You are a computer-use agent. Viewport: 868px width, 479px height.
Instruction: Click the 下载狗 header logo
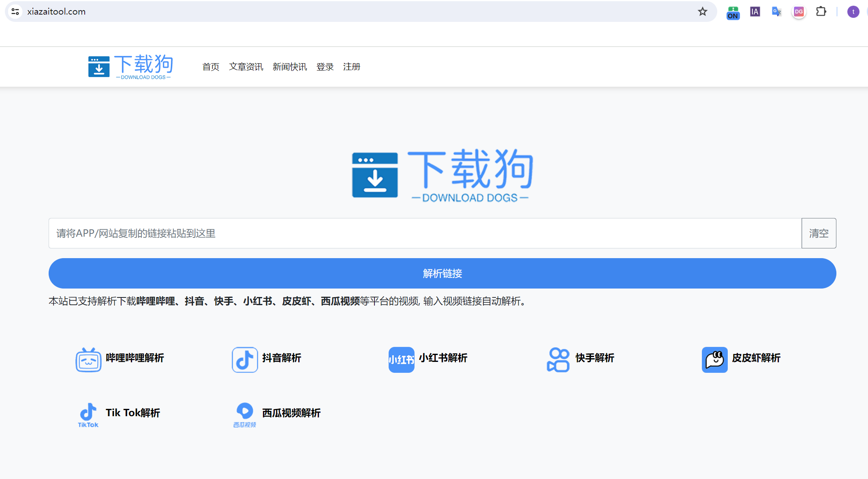tap(130, 67)
